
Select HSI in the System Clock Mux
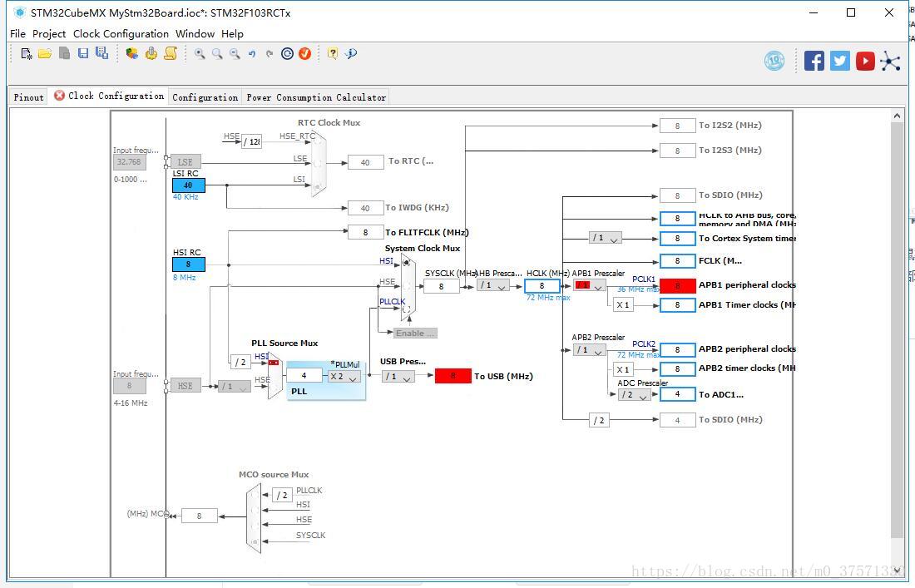[406, 263]
